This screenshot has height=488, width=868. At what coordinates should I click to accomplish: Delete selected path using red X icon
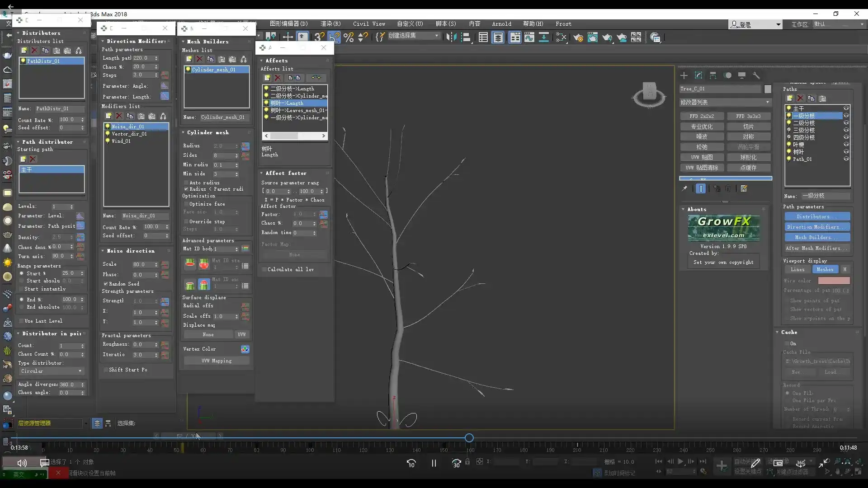pyautogui.click(x=801, y=98)
